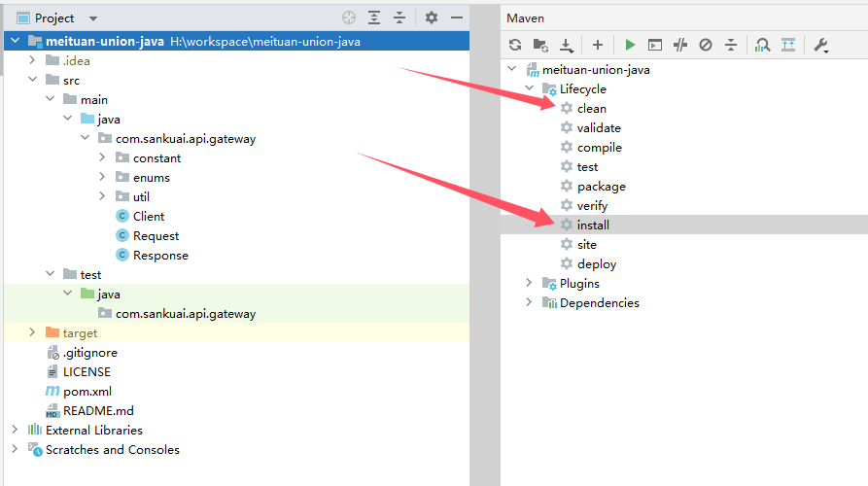Open Execute Maven Goal icon
This screenshot has width=868, height=486.
[x=655, y=45]
